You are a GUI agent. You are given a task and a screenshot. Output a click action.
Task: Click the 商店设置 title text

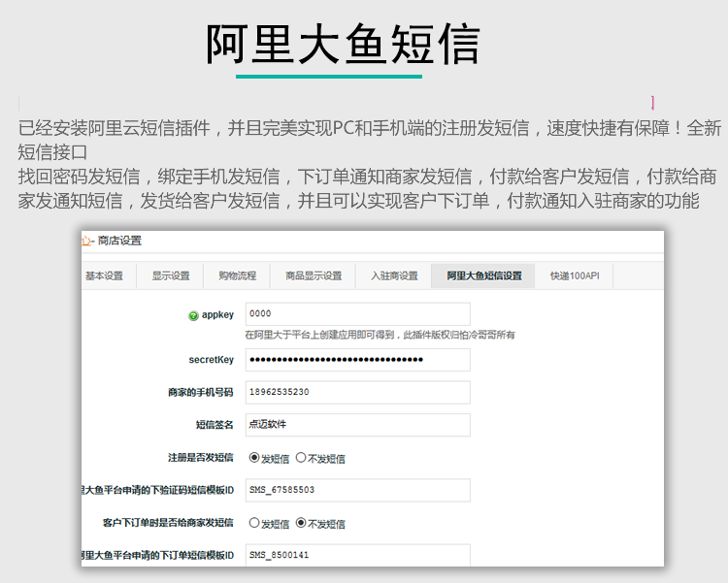(x=119, y=241)
